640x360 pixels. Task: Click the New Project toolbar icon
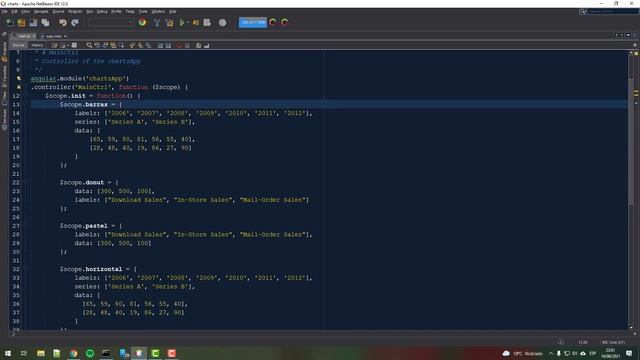21,22
